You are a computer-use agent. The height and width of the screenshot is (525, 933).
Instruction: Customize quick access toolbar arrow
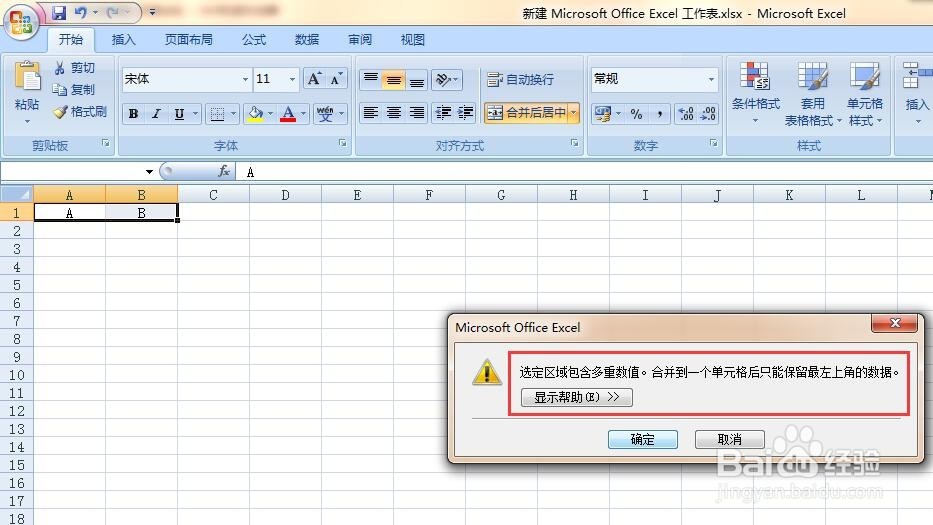coord(152,12)
